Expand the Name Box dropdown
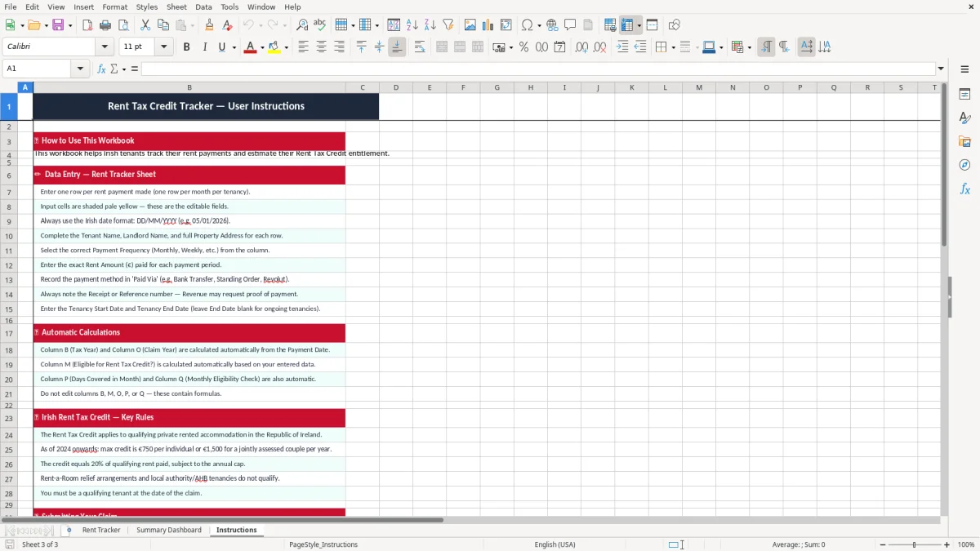 point(82,69)
